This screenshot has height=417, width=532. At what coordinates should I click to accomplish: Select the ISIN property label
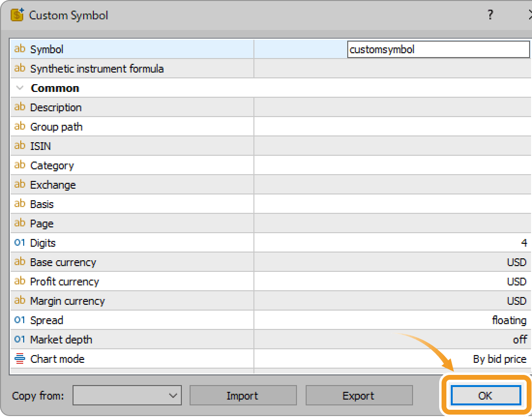40,146
